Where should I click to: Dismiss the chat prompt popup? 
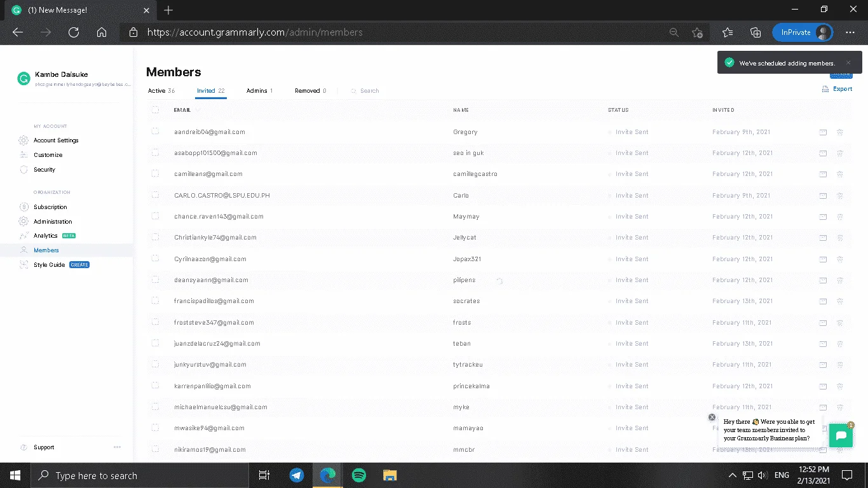pyautogui.click(x=712, y=417)
